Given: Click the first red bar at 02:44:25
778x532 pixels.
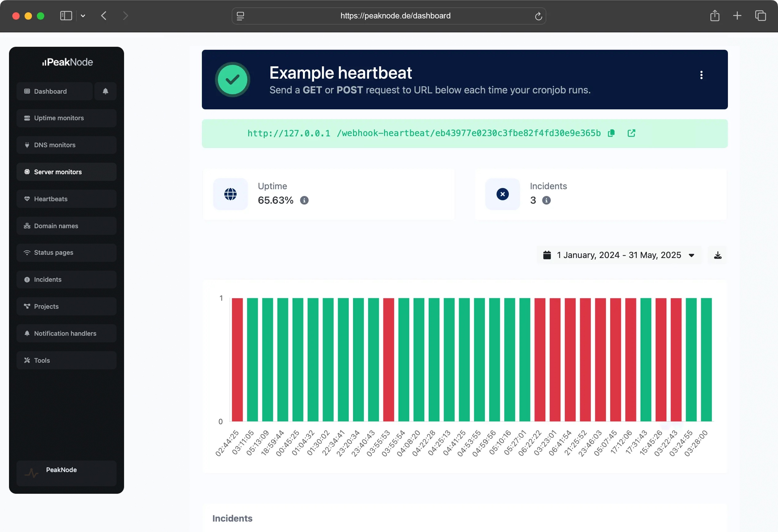Looking at the screenshot, I should click(x=237, y=359).
